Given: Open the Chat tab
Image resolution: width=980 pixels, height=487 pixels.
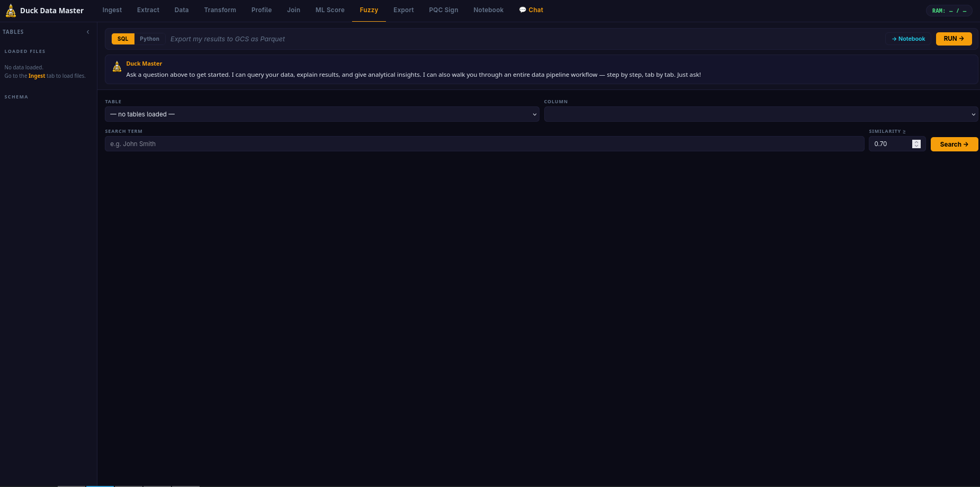Looking at the screenshot, I should (531, 10).
